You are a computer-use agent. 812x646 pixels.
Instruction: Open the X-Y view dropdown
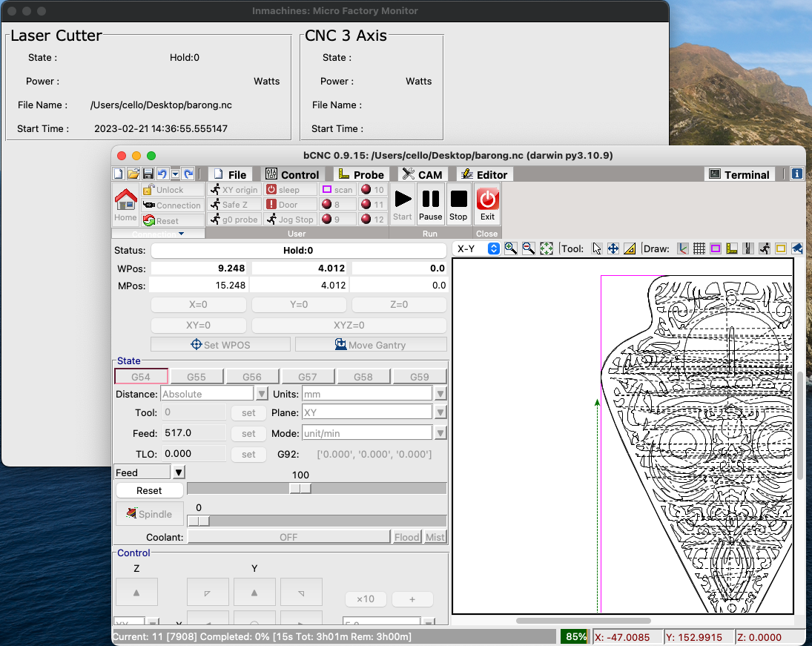(478, 249)
